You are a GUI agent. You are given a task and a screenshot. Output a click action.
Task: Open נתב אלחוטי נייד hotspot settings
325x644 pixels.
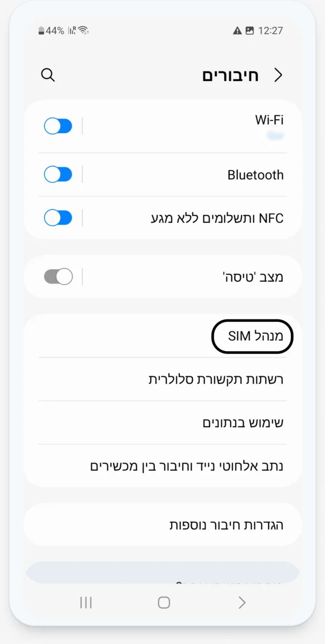[x=186, y=466]
